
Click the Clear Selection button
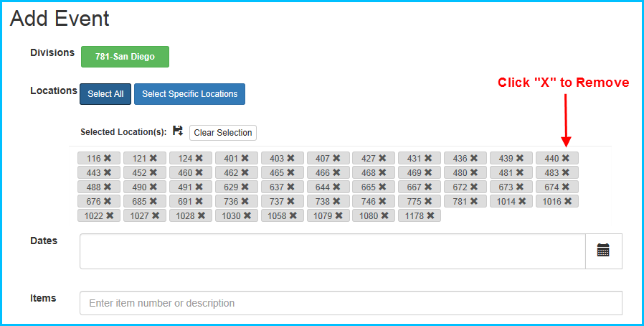pos(223,133)
